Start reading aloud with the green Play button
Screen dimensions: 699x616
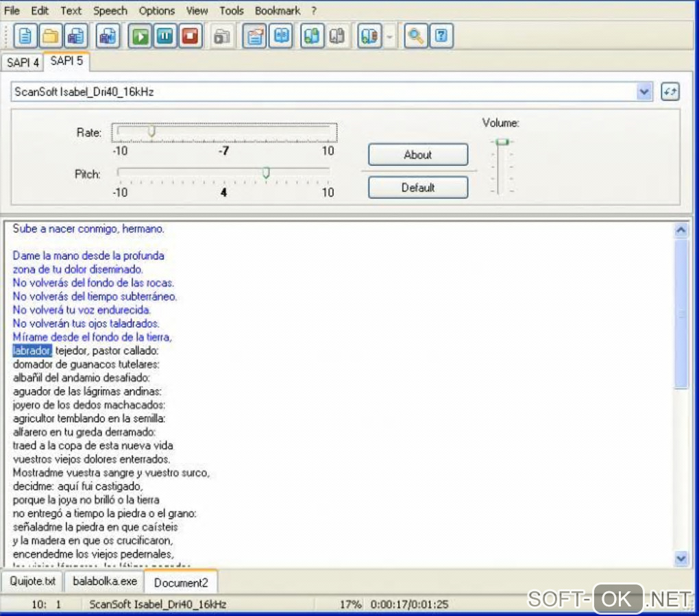(x=140, y=36)
